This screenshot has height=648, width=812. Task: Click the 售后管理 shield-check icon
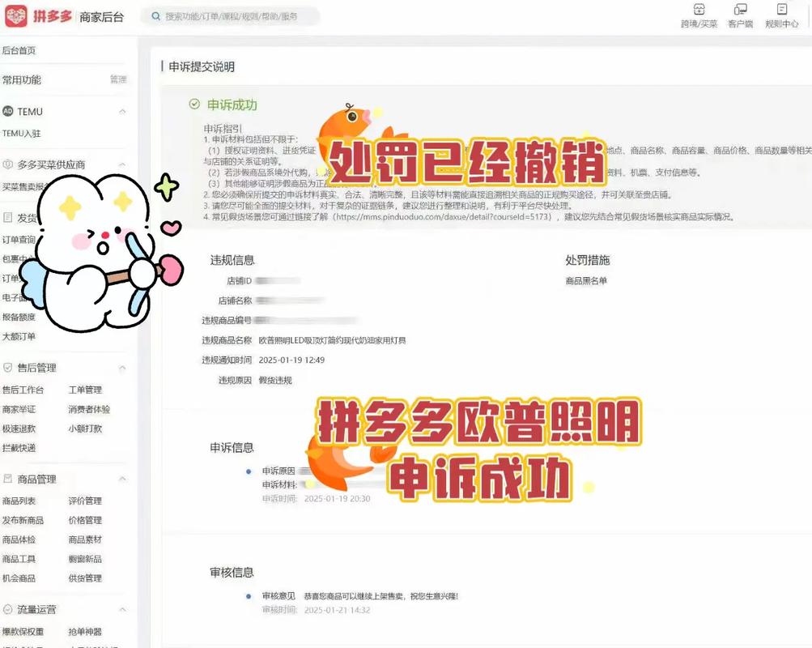click(8, 367)
